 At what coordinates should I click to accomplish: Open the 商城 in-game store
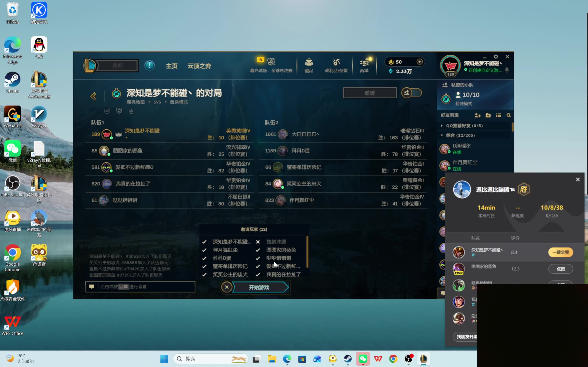click(365, 66)
